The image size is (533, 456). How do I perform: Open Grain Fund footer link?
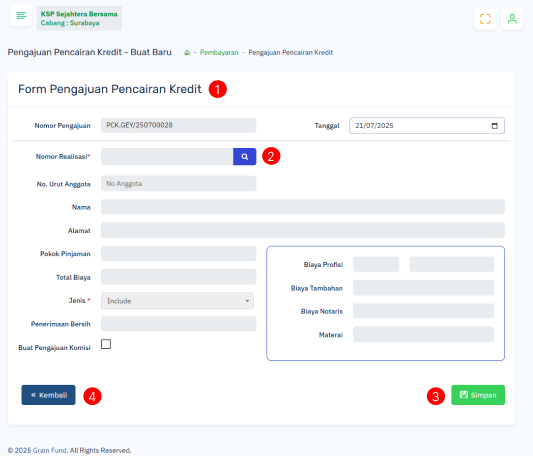pos(49,450)
